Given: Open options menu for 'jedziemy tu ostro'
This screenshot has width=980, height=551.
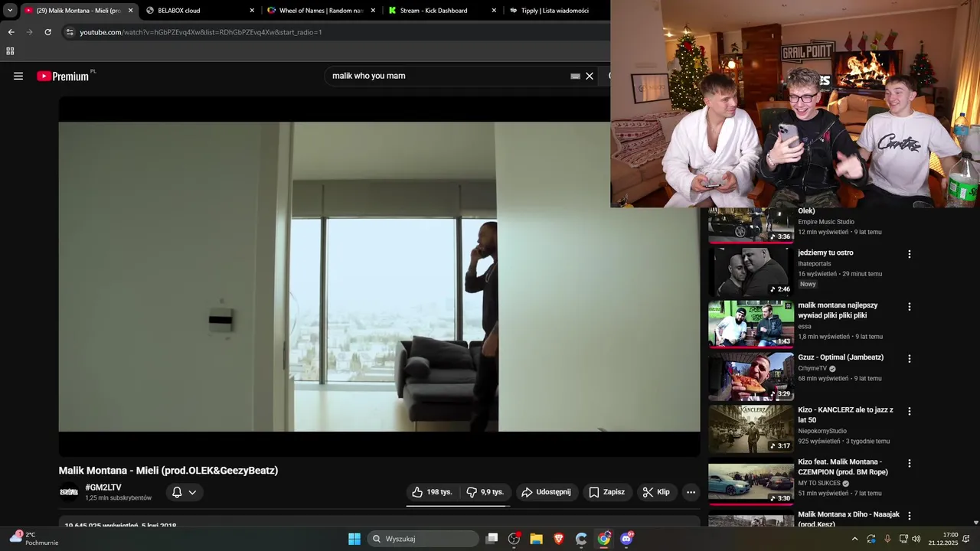Looking at the screenshot, I should click(910, 254).
